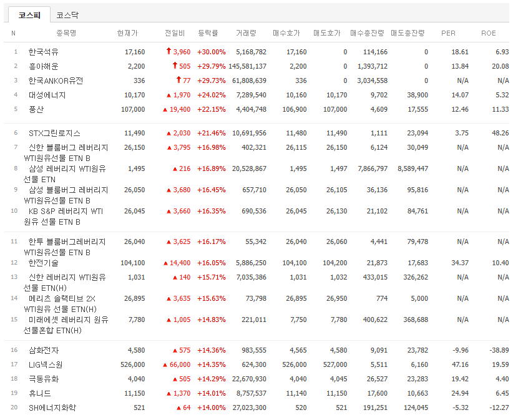Click upper-limit arrow icon beside 77
Viewport: 518px width, 420px height.
178,80
